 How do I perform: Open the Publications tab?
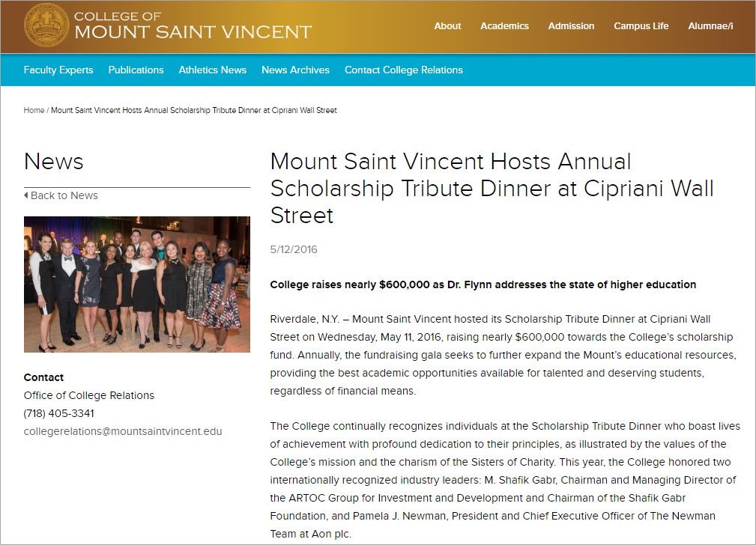pyautogui.click(x=136, y=70)
